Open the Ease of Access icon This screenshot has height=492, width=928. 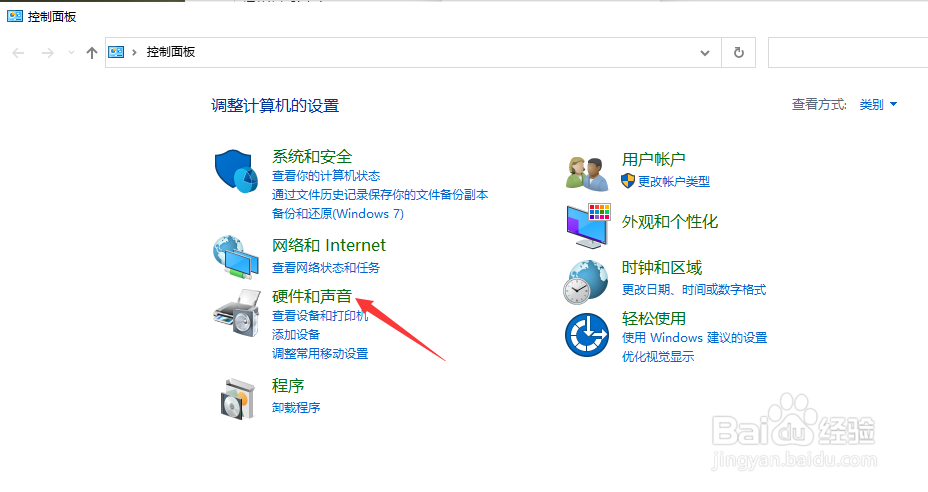pos(587,335)
